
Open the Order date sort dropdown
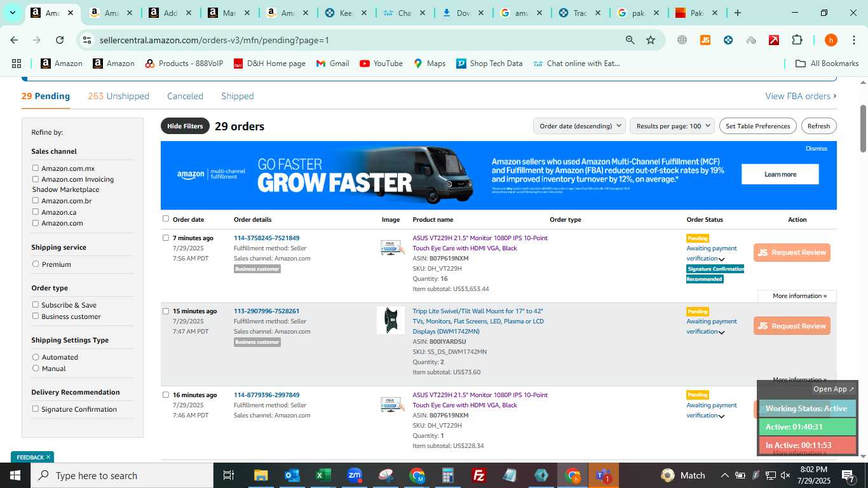click(x=580, y=126)
